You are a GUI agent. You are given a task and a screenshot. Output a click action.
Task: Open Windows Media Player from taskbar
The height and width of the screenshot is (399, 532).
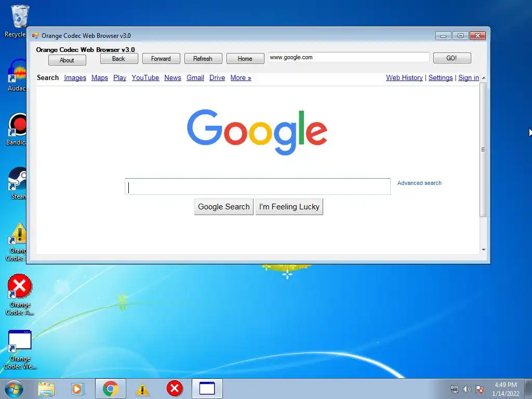coord(78,389)
